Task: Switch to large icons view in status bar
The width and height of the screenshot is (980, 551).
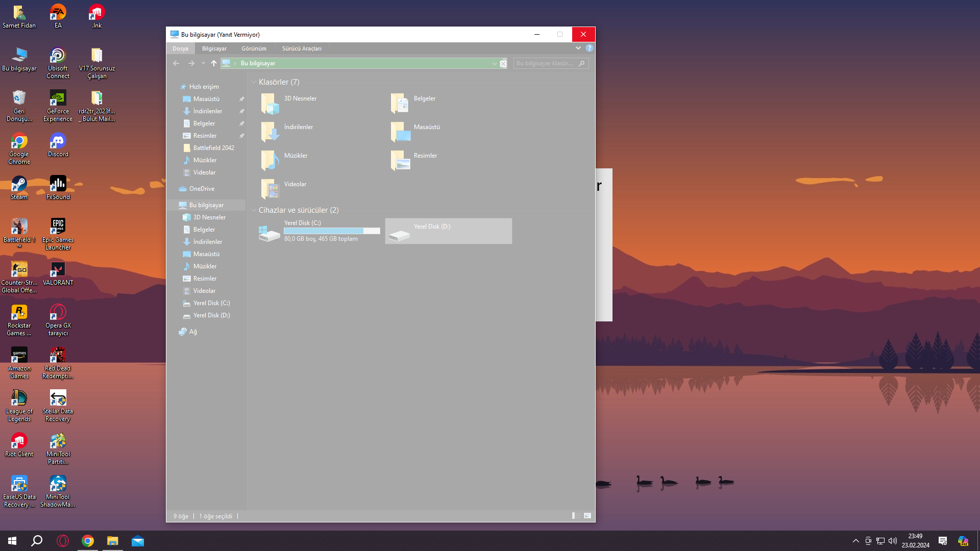Action: click(587, 516)
